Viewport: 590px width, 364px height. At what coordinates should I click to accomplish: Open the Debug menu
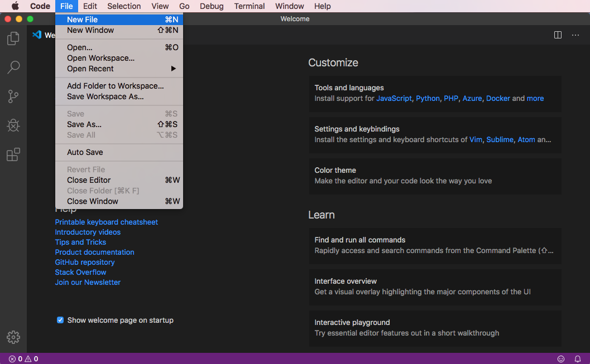click(212, 6)
